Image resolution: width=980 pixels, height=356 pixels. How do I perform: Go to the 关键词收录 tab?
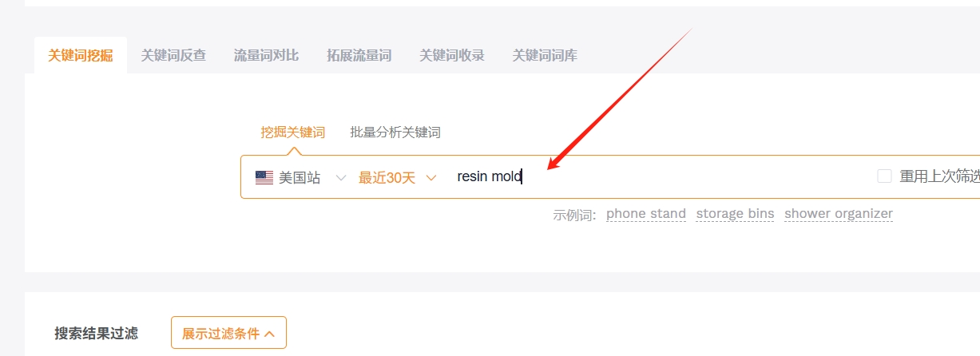(451, 55)
